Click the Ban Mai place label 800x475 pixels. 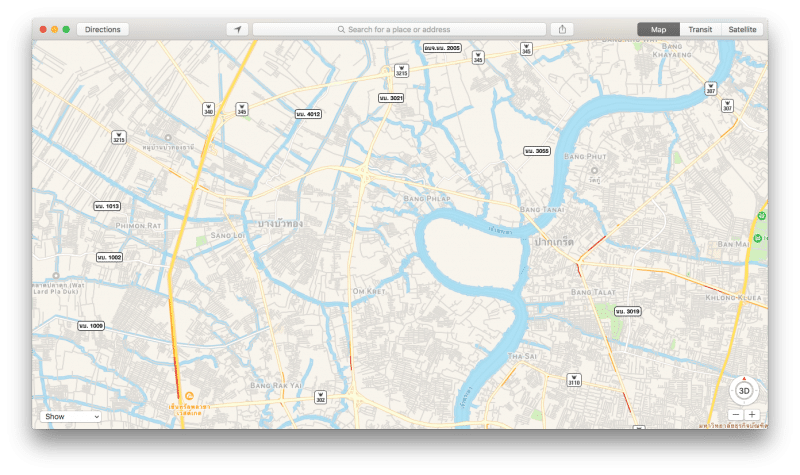[733, 244]
